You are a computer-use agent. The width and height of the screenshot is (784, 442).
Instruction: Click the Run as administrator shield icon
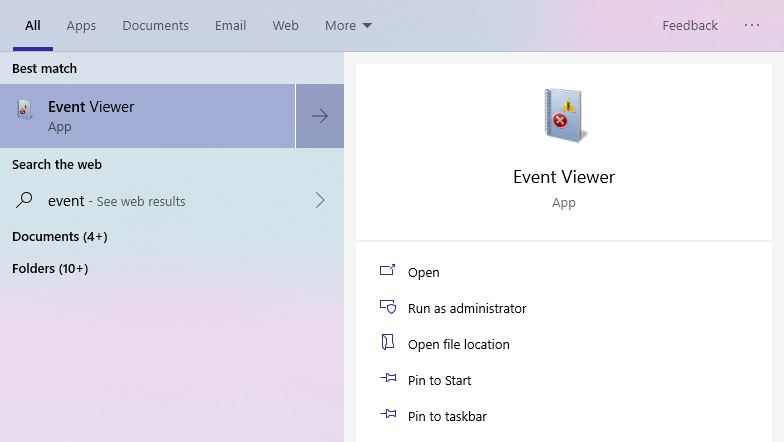[x=388, y=308]
